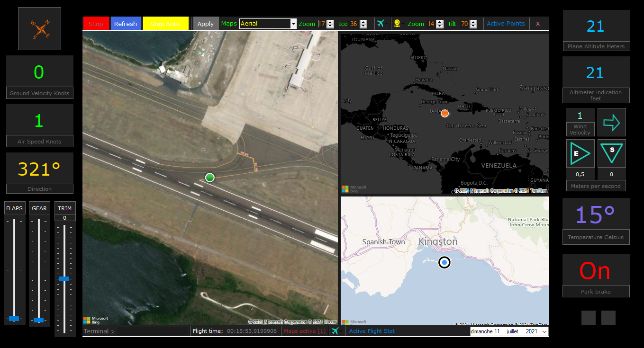Screen dimensions: 644x348
Task: Decrease Tilt 70 with down stepper
Action: pos(474,26)
